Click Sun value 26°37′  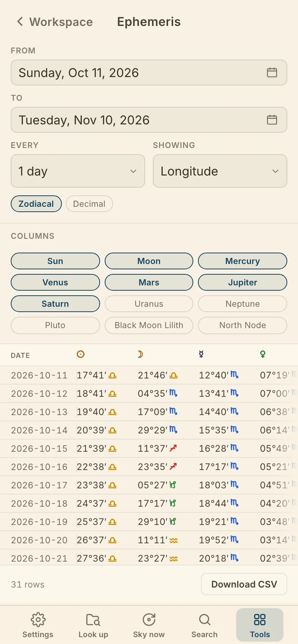coord(92,540)
